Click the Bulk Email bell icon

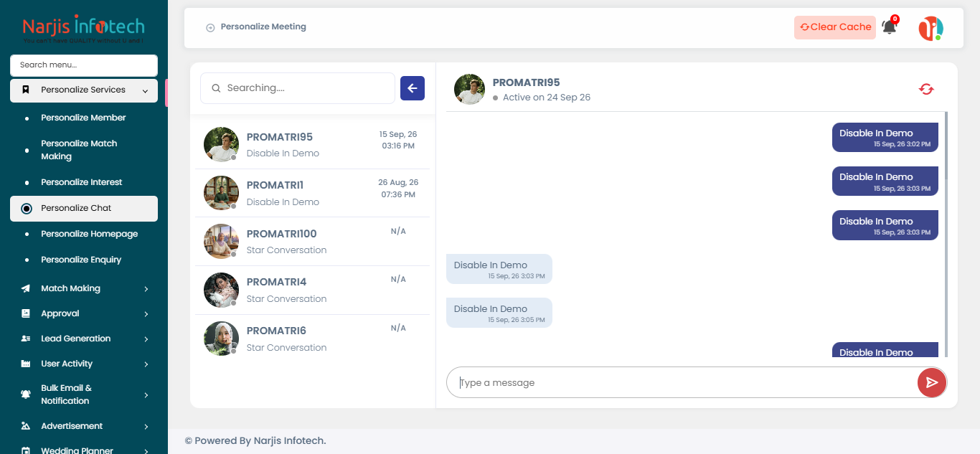point(26,394)
